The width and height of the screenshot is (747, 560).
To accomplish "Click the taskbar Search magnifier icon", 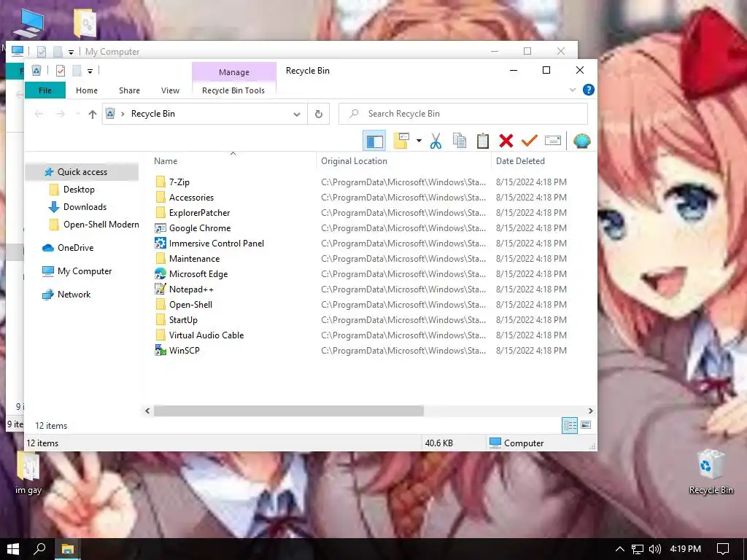I will click(39, 549).
